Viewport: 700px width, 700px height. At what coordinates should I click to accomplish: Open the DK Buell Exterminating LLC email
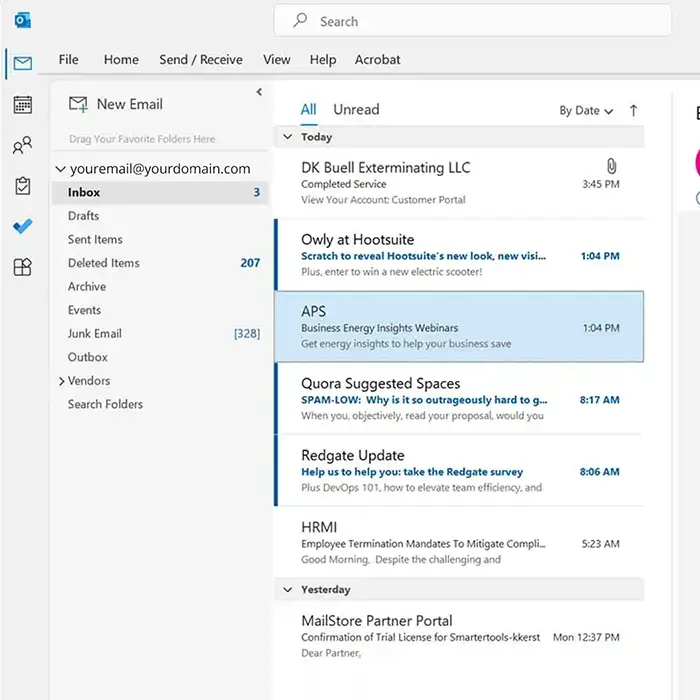(459, 183)
